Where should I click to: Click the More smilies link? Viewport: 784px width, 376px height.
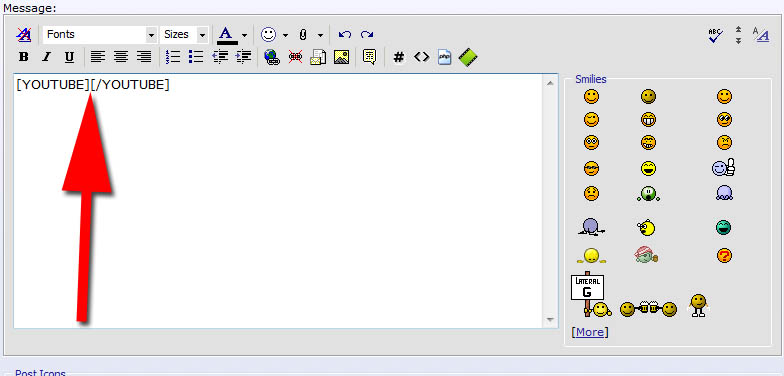[590, 332]
